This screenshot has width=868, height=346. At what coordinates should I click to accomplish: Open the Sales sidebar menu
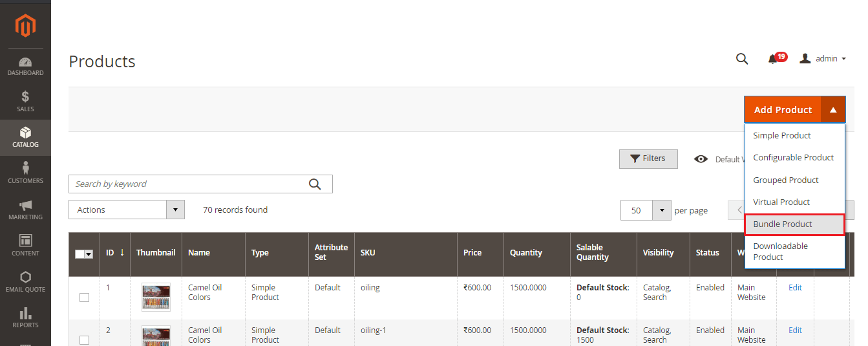click(25, 102)
